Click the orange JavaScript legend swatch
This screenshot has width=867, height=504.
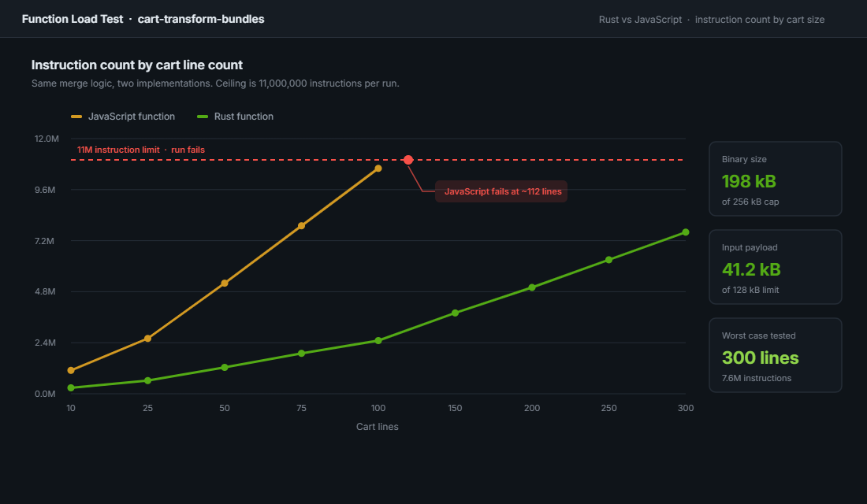(76, 117)
